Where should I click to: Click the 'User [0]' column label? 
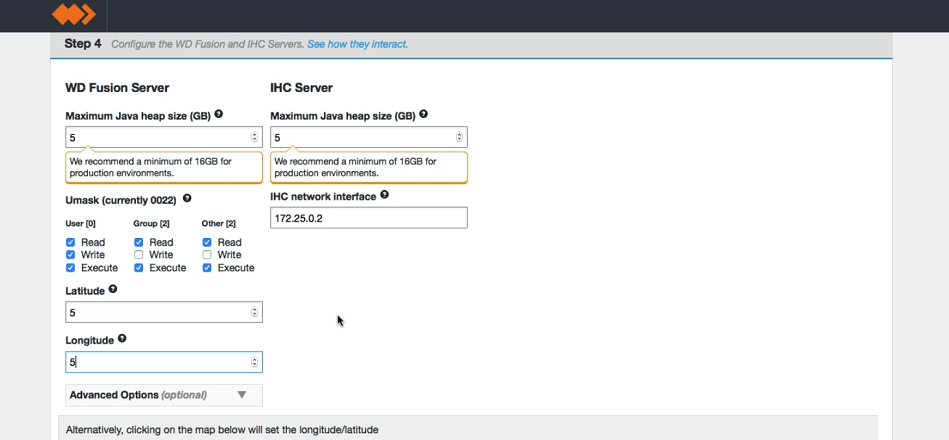point(80,223)
